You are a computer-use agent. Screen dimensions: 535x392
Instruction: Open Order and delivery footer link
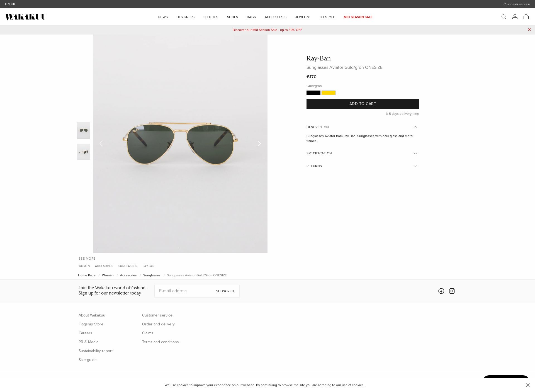(158, 324)
